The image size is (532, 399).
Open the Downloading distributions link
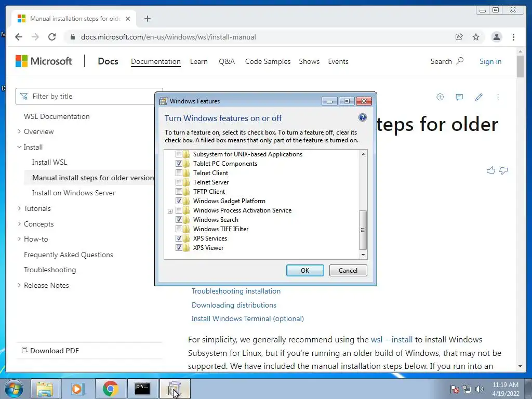coord(234,305)
